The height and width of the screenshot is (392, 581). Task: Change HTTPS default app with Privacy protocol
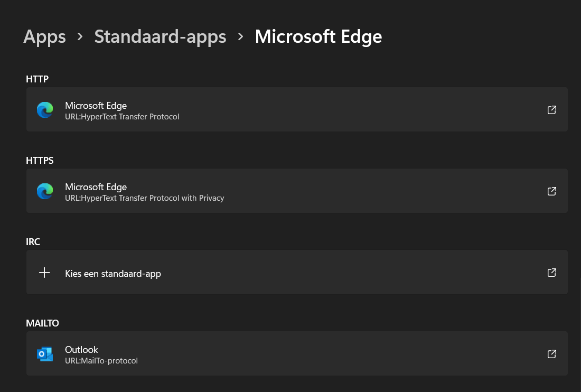coord(297,191)
